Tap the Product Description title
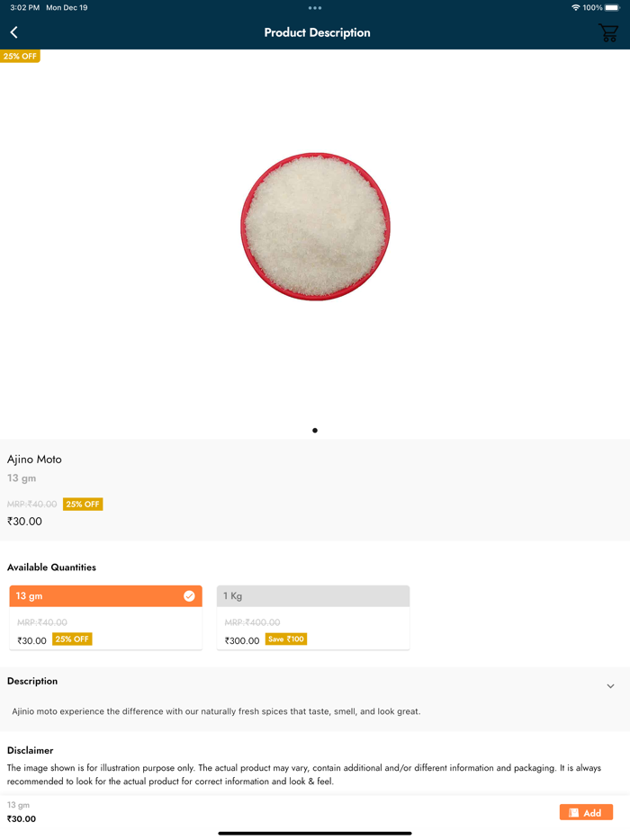The width and height of the screenshot is (630, 840). click(x=317, y=32)
